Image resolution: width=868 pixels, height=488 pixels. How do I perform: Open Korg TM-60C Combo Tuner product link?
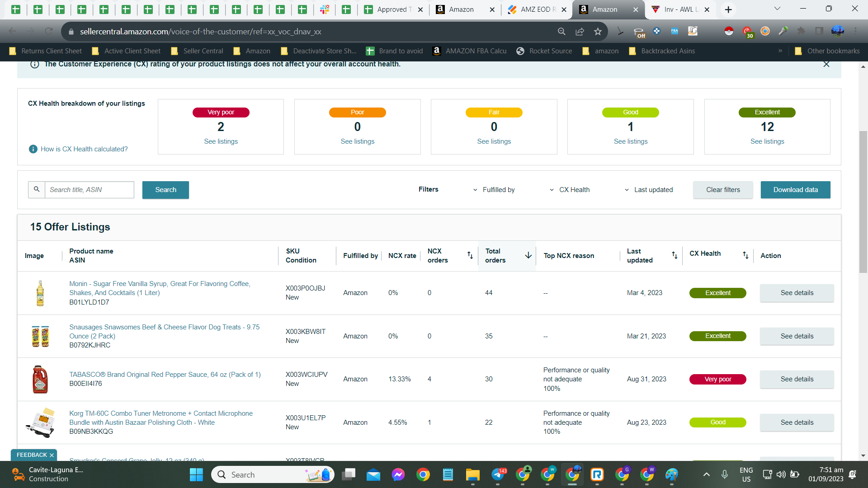[161, 418]
